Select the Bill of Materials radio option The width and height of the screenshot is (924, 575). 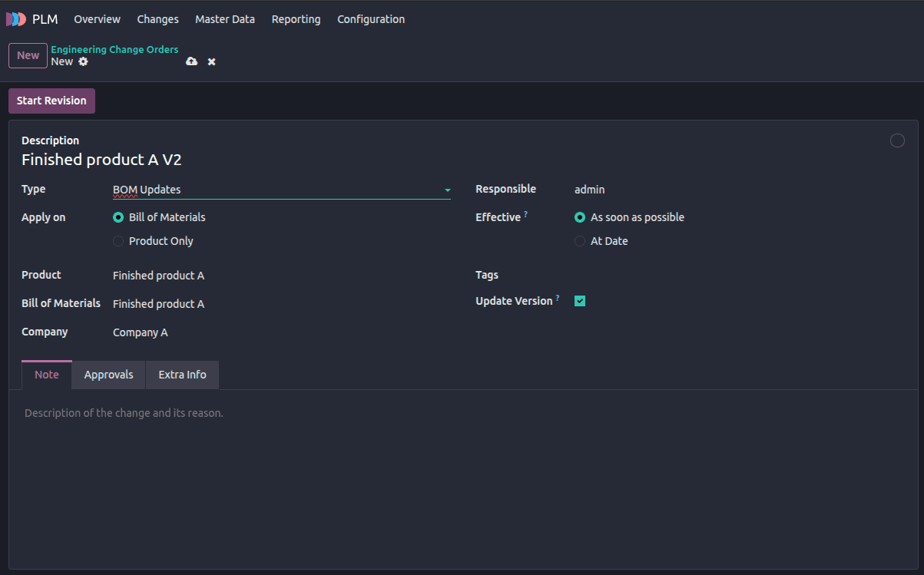point(118,217)
